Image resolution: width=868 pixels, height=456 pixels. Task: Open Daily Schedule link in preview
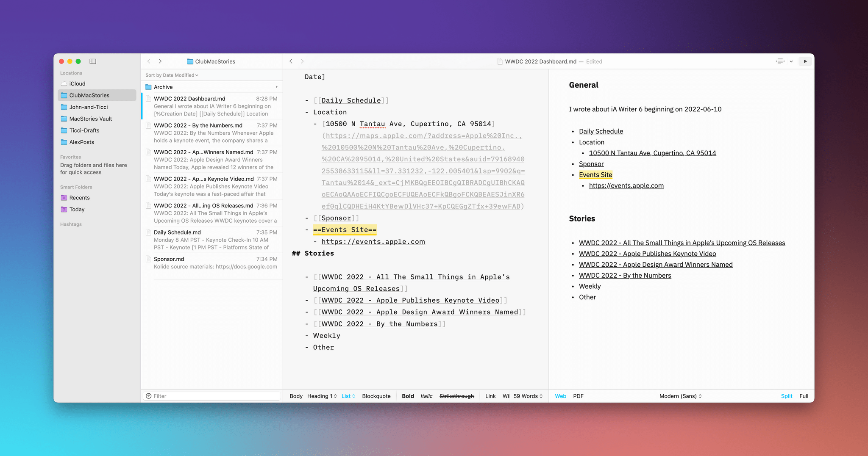coord(601,131)
